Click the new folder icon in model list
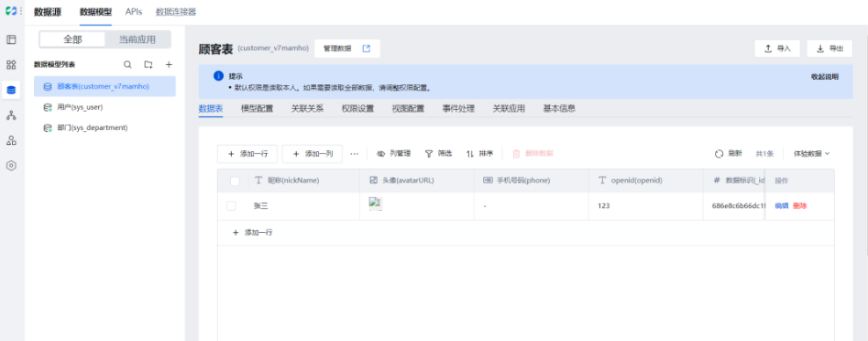The image size is (868, 341). coord(148,65)
